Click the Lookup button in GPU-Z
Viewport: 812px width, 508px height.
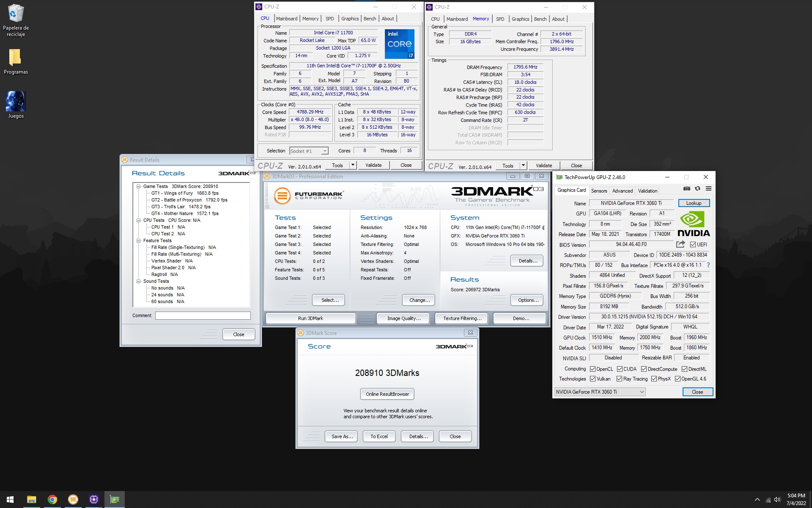(694, 203)
